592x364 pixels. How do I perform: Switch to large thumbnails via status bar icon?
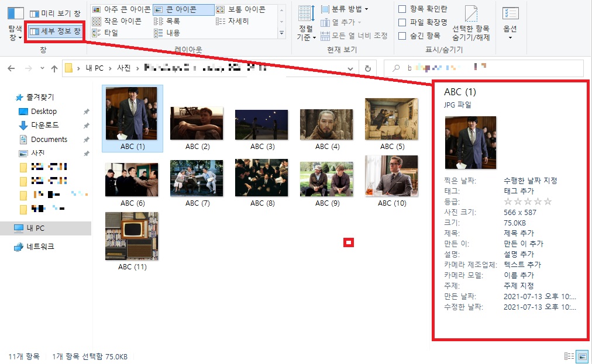pos(583,356)
